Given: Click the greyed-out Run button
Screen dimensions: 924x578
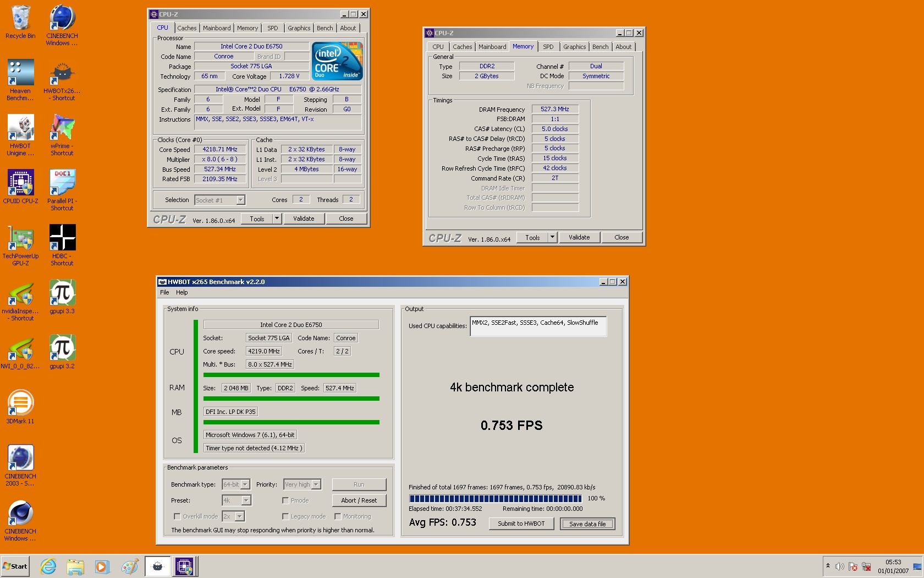Looking at the screenshot, I should tap(359, 484).
